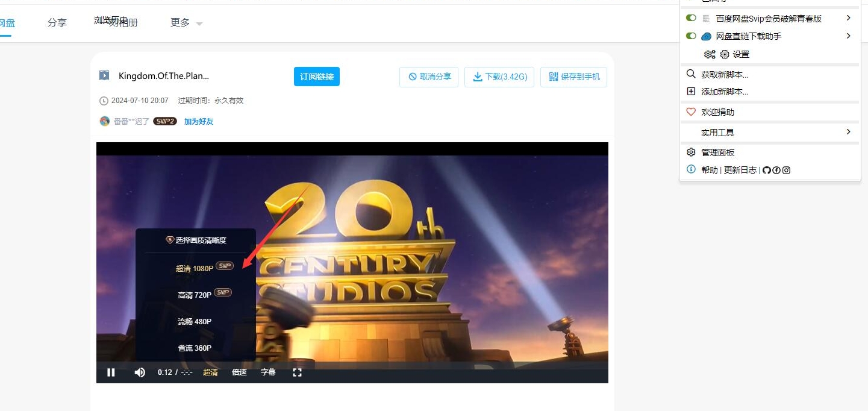The height and width of the screenshot is (411, 868).
Task: Open the Facebook icon link in the script menu
Action: [x=776, y=170]
